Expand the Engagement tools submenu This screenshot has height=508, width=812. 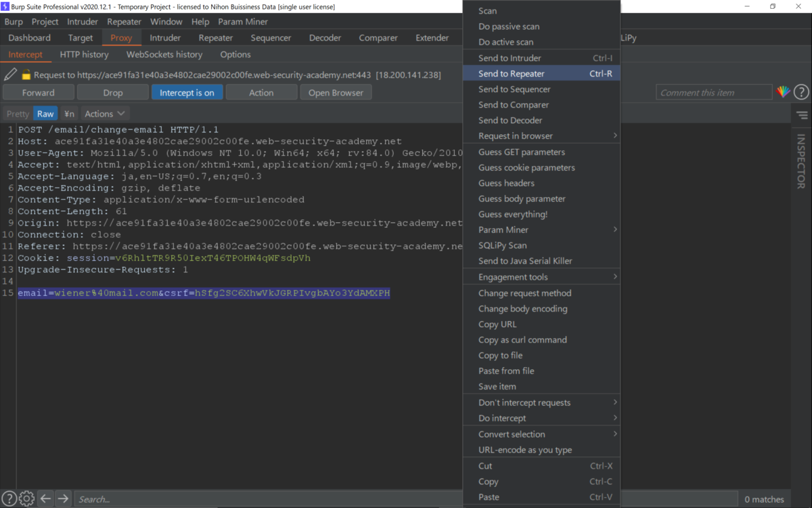(541, 276)
